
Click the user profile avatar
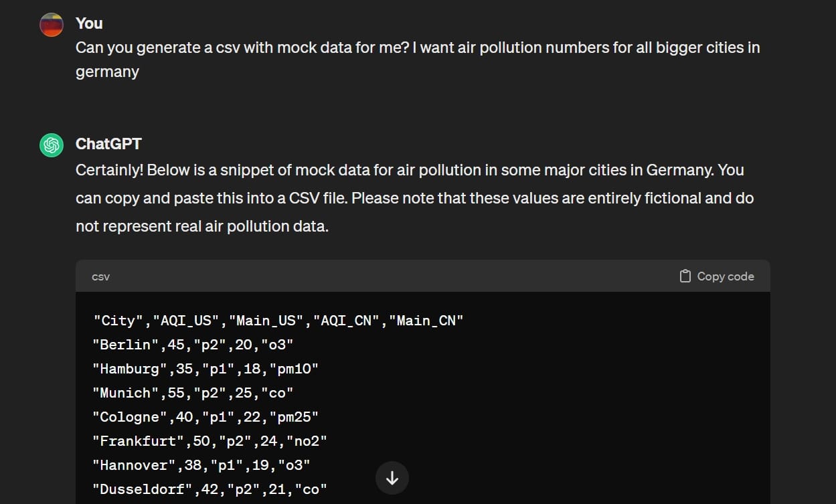(x=52, y=25)
